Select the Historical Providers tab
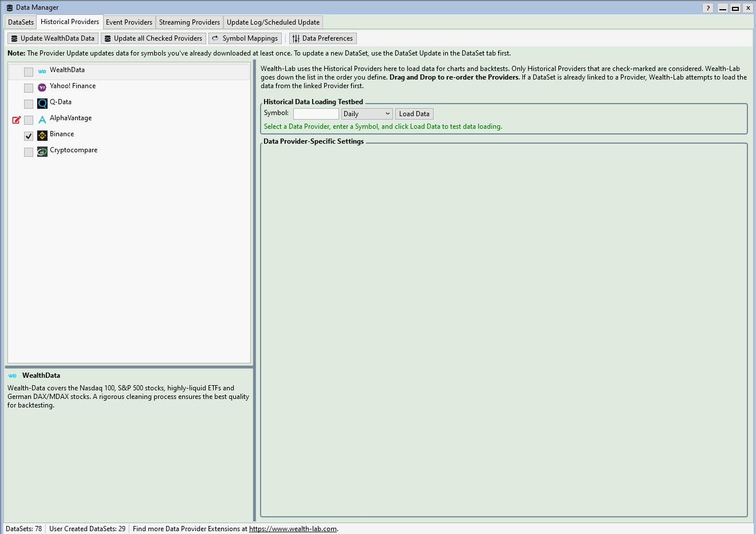Screen dimensions: 756x534 click(x=70, y=22)
